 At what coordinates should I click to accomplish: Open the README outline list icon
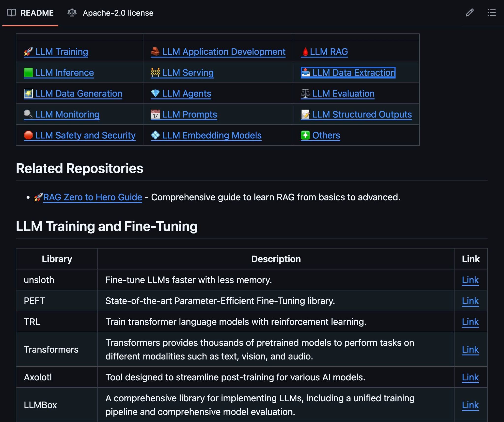[x=491, y=13]
